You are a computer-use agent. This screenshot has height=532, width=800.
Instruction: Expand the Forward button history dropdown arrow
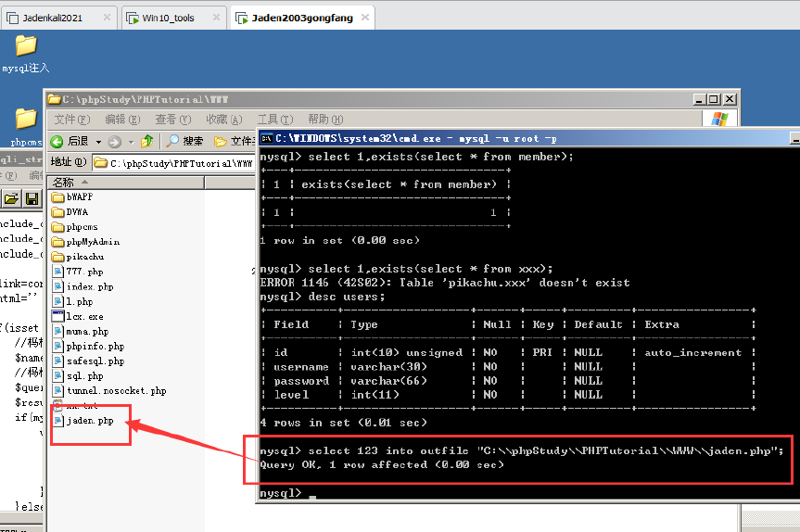(x=129, y=142)
